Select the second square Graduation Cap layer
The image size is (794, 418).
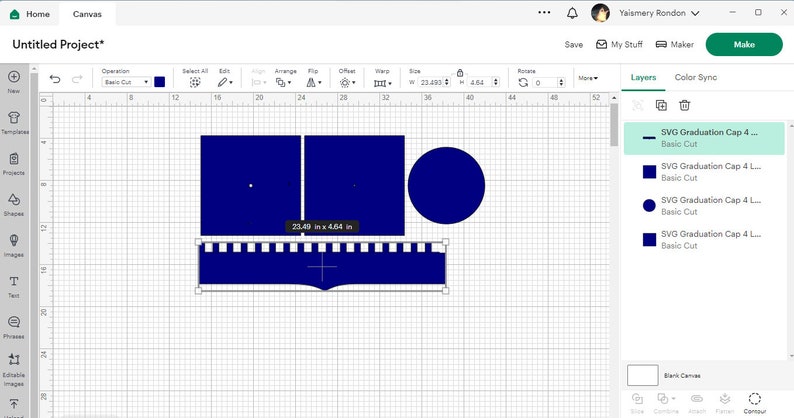(x=704, y=172)
